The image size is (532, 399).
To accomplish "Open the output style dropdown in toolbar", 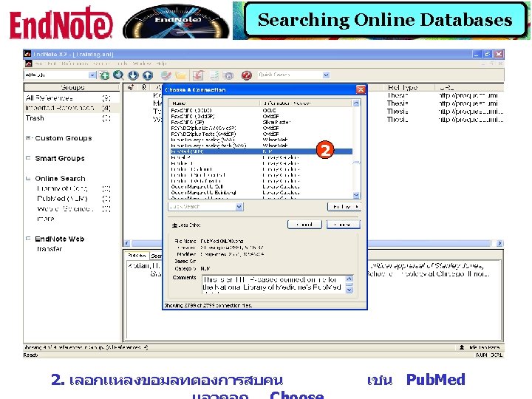I will (92, 75).
